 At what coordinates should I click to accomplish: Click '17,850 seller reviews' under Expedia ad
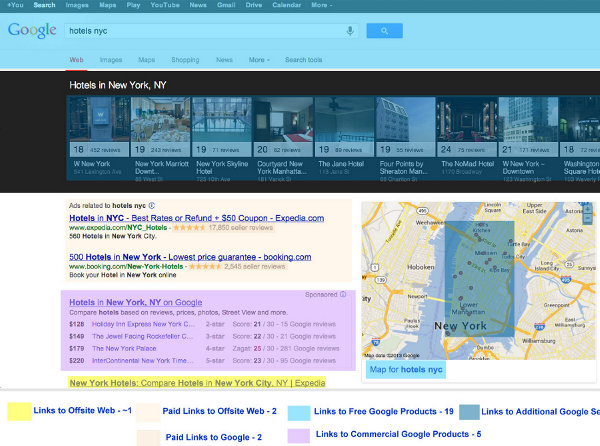(x=241, y=228)
